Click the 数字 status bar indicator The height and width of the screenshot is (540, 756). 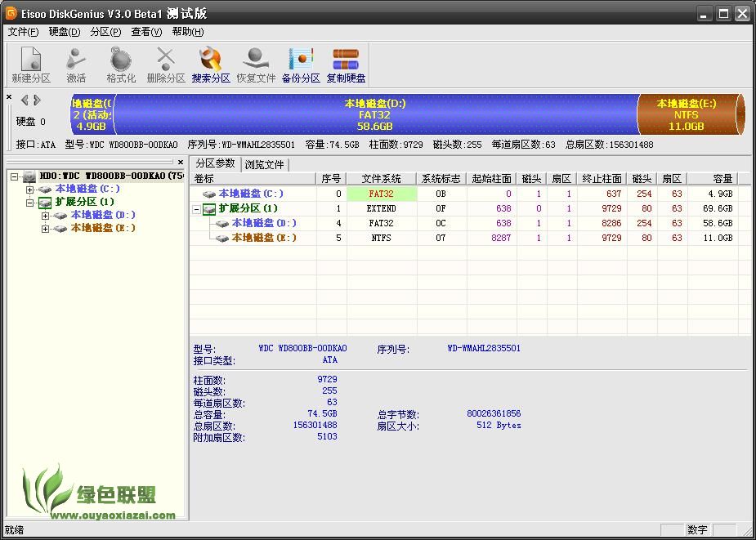point(698,530)
